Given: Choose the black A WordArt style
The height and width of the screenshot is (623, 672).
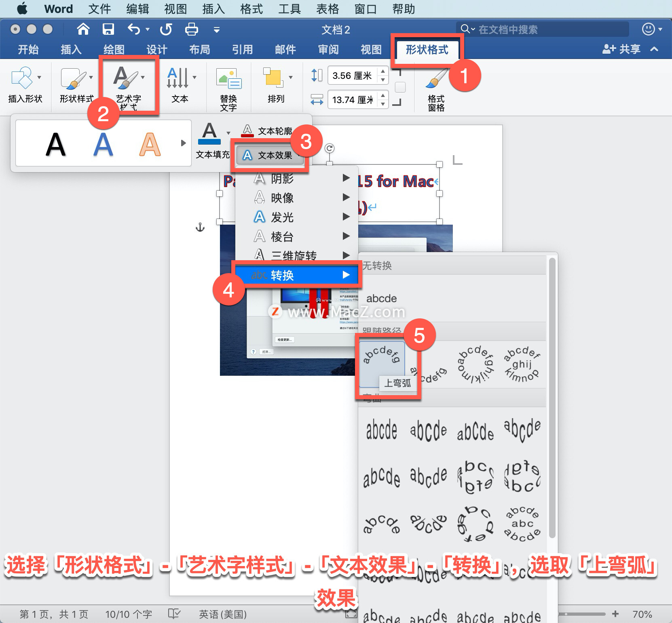Looking at the screenshot, I should 55,144.
